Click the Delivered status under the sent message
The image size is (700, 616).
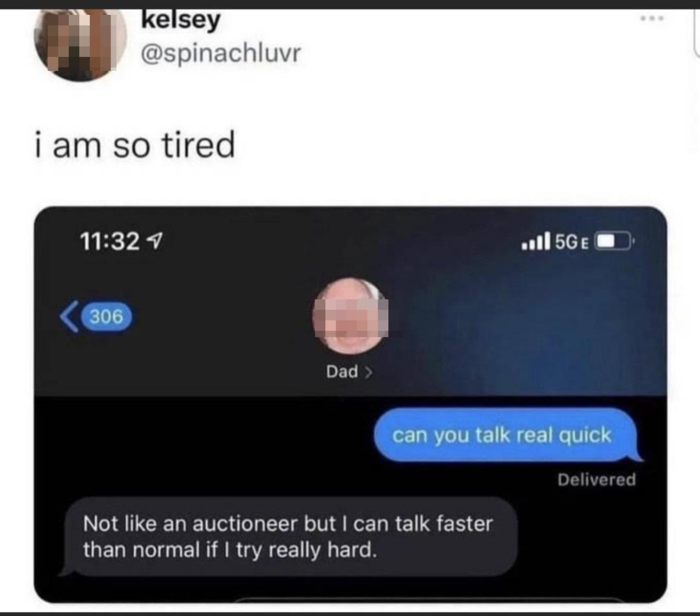tap(597, 479)
